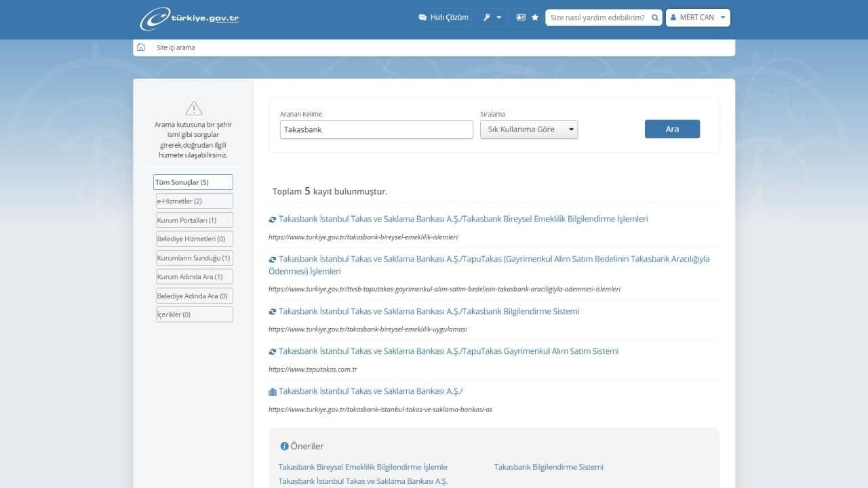Image resolution: width=868 pixels, height=488 pixels.
Task: Click URL text takasbank-istanbul-takas-ve-saklama-bankasi-as
Action: click(380, 409)
